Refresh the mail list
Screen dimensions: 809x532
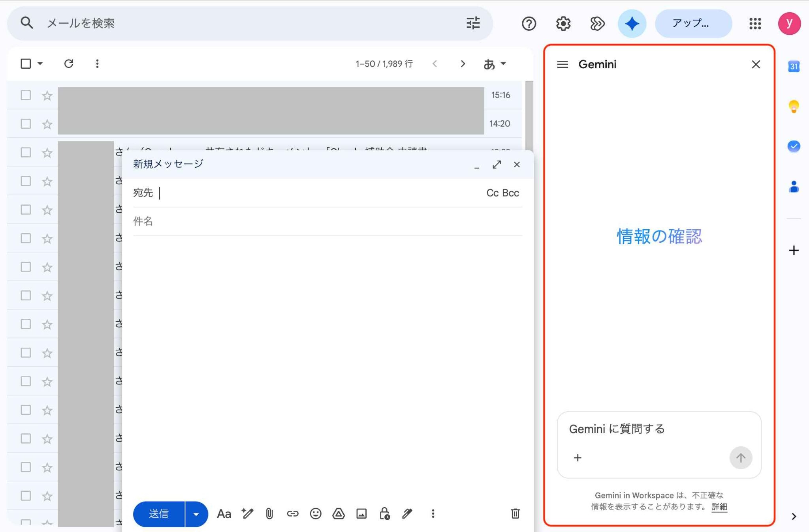point(69,64)
